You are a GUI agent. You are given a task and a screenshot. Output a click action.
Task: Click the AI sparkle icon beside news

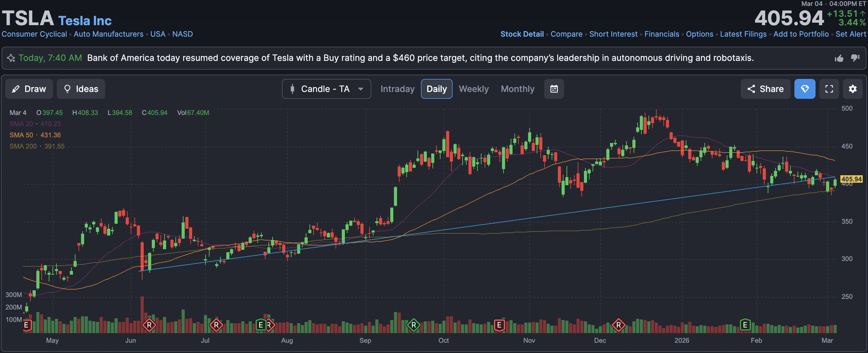(x=11, y=58)
